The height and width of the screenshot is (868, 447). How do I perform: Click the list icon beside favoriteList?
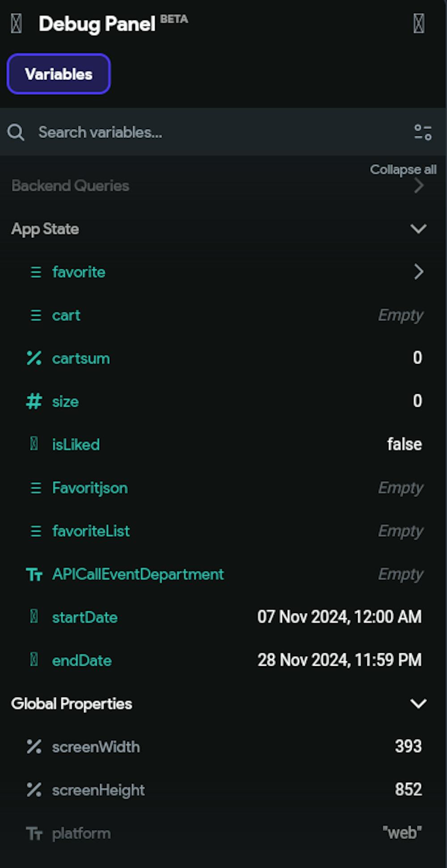click(x=36, y=531)
